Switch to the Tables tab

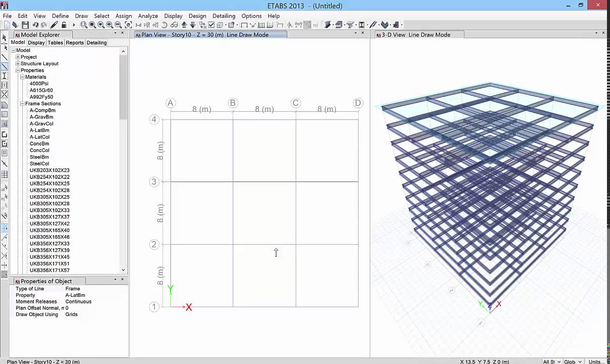click(55, 42)
